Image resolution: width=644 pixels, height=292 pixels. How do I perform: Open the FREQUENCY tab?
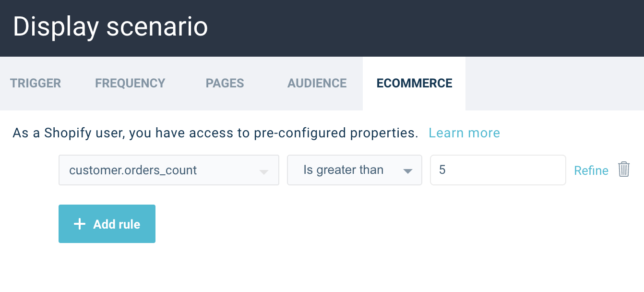[x=130, y=83]
